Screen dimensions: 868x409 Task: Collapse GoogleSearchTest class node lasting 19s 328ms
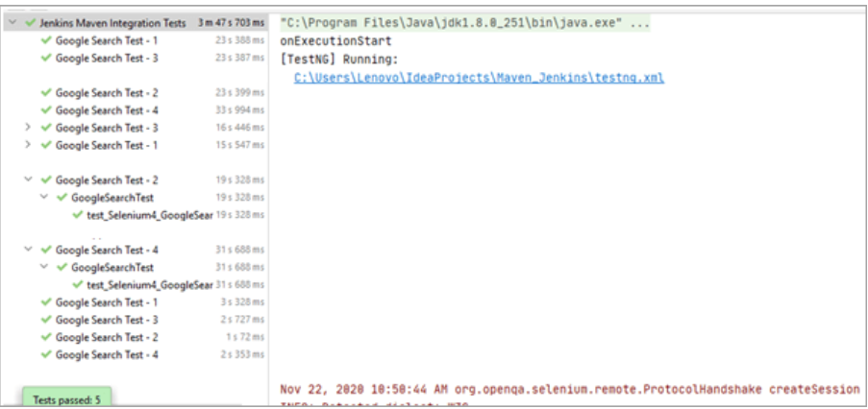(44, 198)
